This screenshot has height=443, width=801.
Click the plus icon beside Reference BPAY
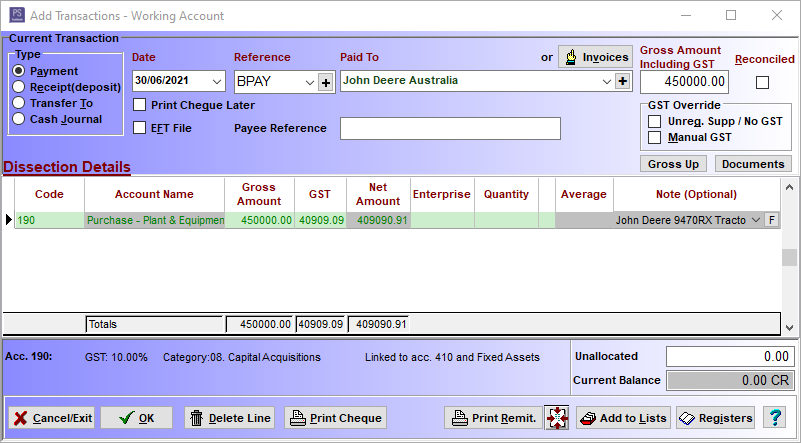(326, 82)
